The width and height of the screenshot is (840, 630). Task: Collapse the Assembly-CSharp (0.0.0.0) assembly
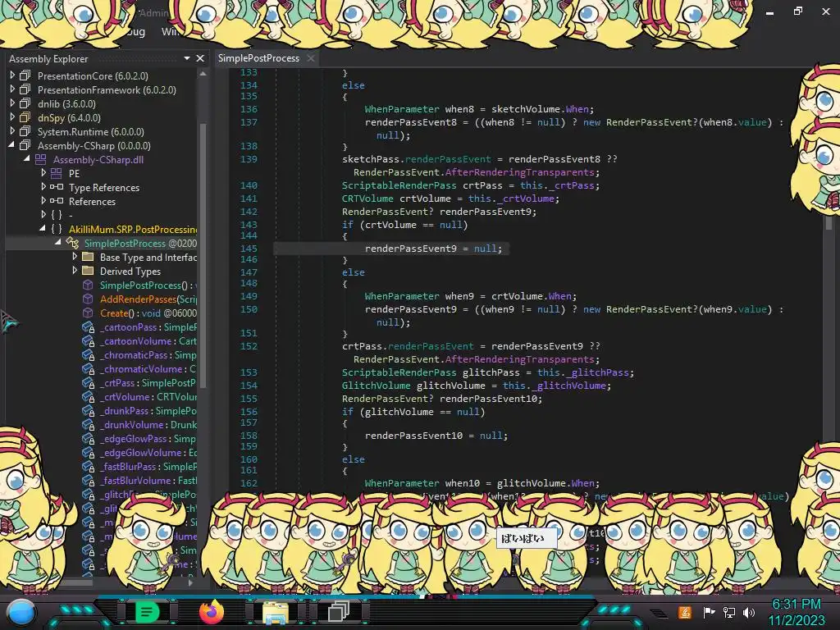11,145
